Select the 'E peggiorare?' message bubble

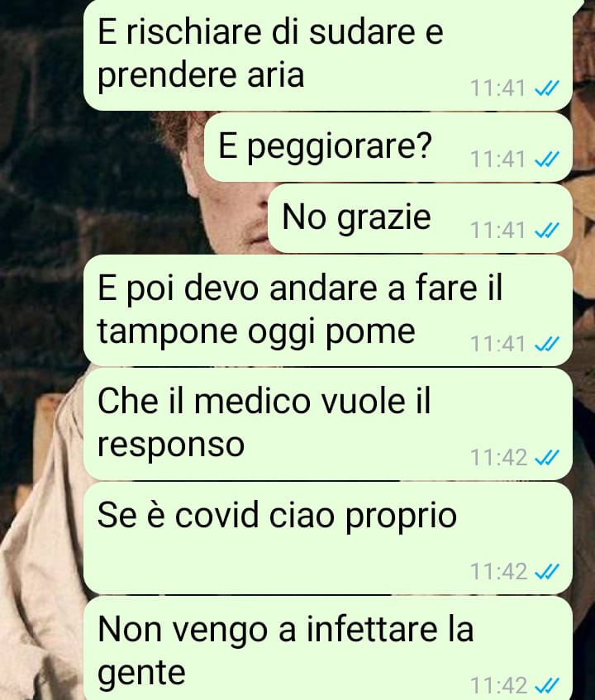point(388,147)
